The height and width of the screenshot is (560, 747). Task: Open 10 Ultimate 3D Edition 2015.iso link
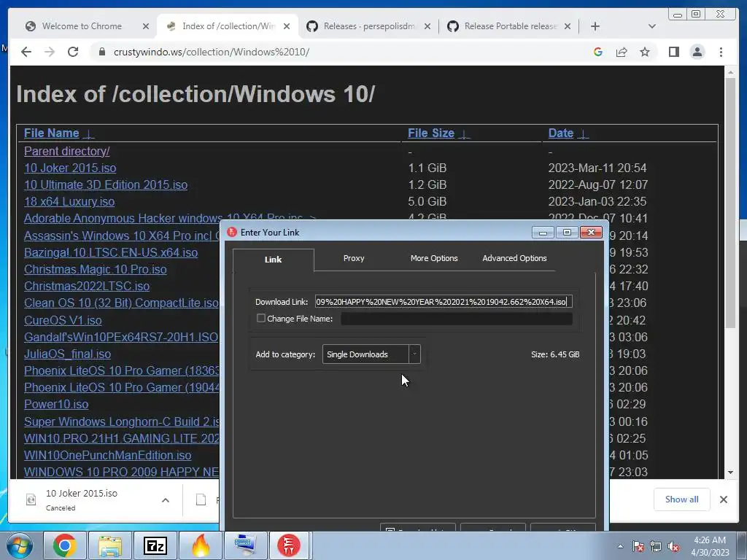106,184
